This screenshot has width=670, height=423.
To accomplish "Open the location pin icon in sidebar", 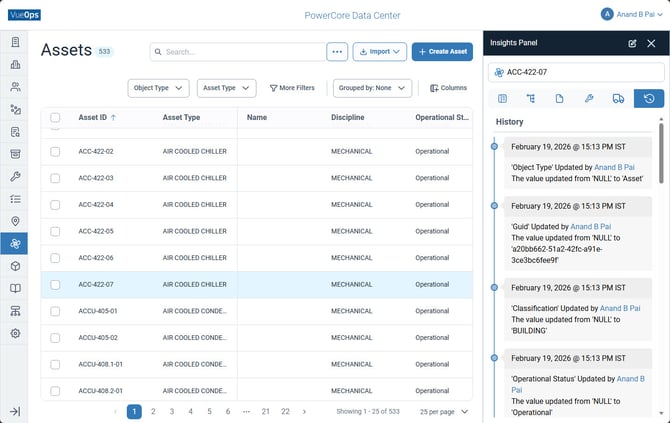I will click(15, 221).
